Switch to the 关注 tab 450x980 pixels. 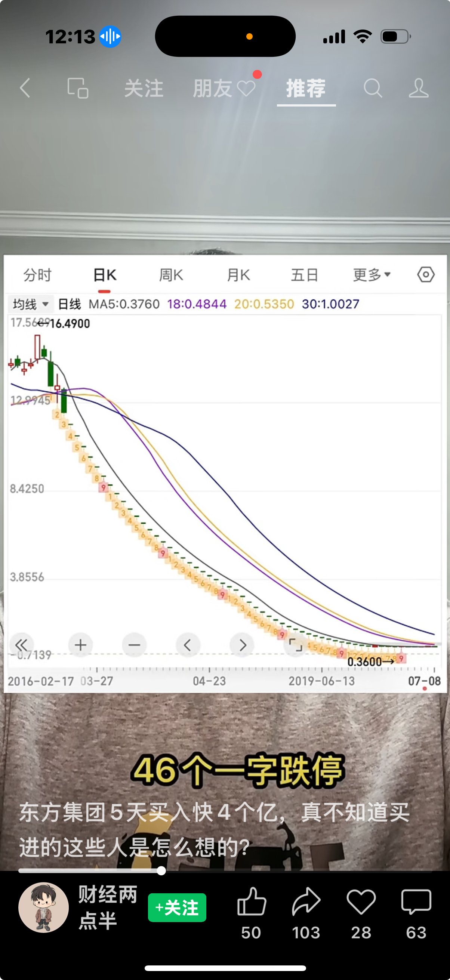(144, 88)
